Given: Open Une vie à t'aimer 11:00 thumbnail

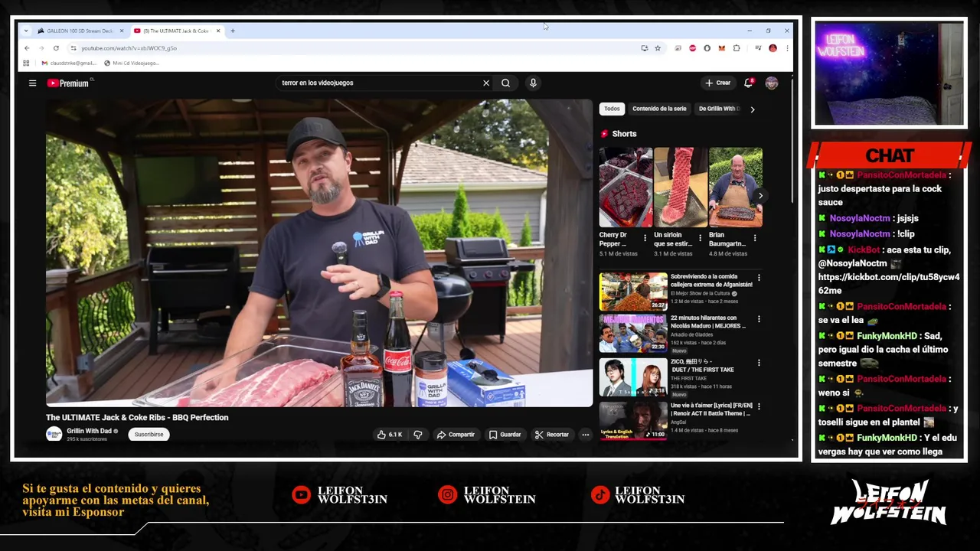Looking at the screenshot, I should click(633, 421).
